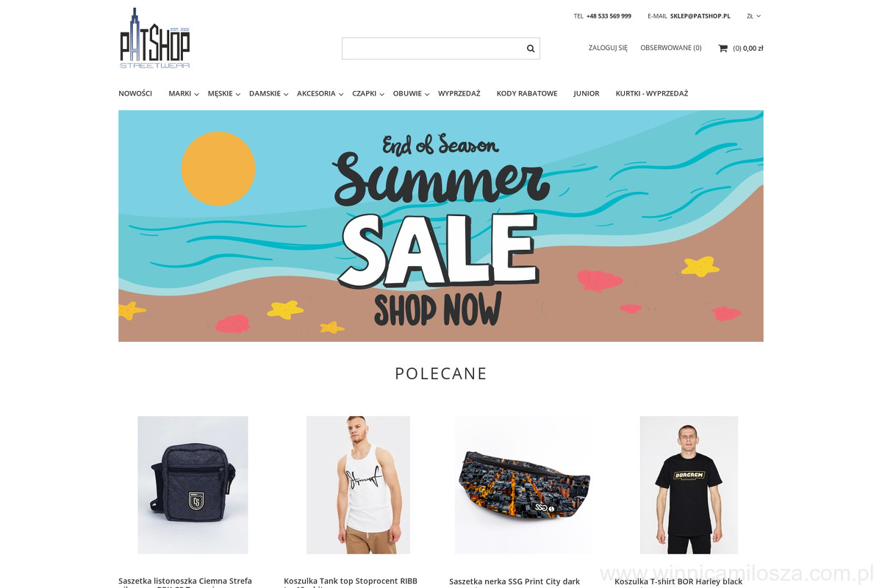Select KODY RABATOWE in navigation
Viewport: 882px width, 588px height.
tap(527, 93)
